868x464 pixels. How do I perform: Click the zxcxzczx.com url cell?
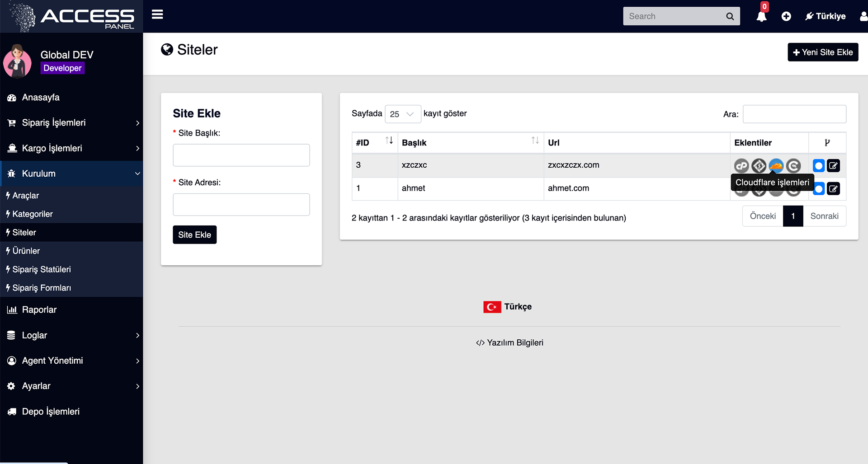click(637, 165)
